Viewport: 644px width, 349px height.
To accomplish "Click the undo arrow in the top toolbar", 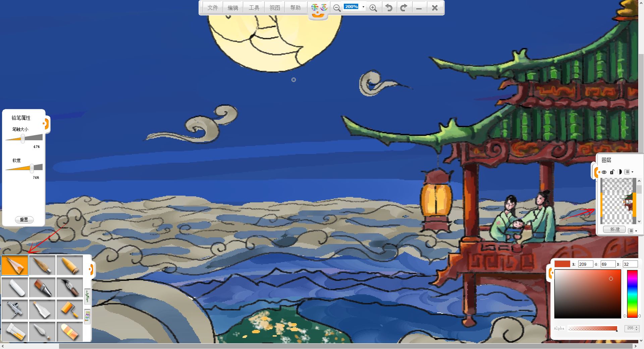I will tap(389, 8).
